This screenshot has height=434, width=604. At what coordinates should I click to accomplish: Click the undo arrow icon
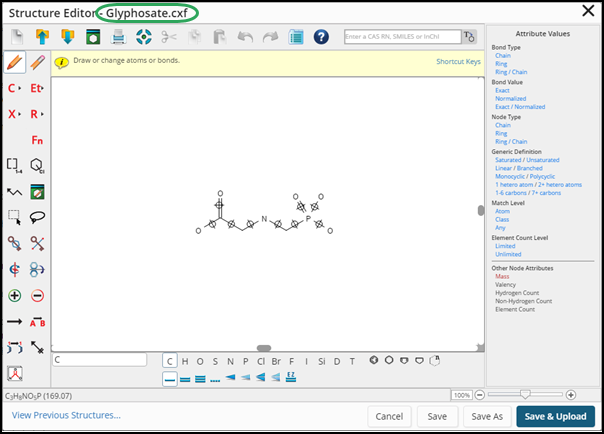pos(245,37)
